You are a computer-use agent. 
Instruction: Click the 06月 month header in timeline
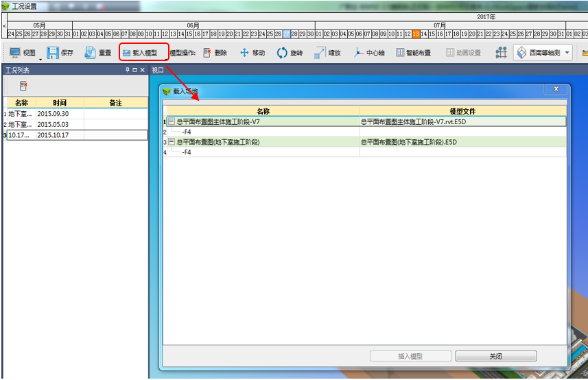pos(193,25)
